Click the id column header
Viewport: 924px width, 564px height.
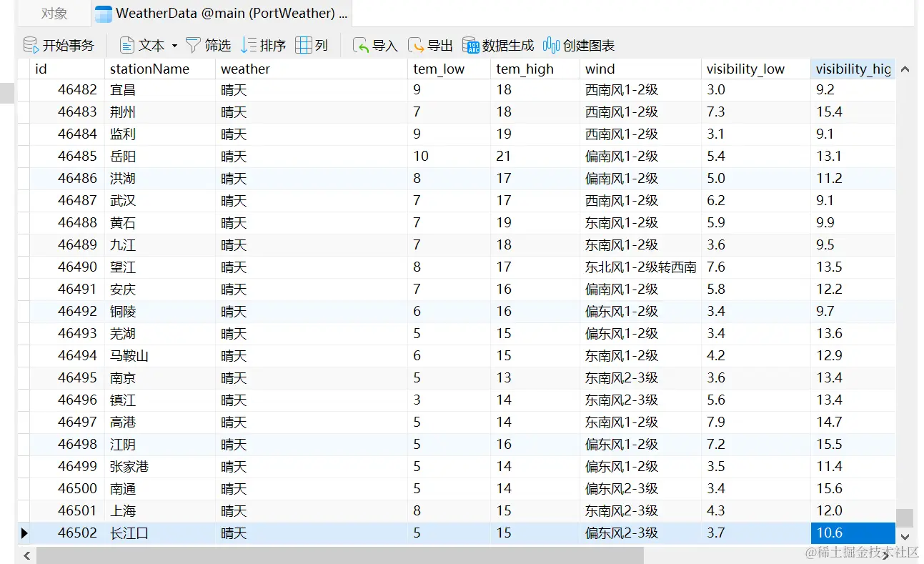point(67,69)
